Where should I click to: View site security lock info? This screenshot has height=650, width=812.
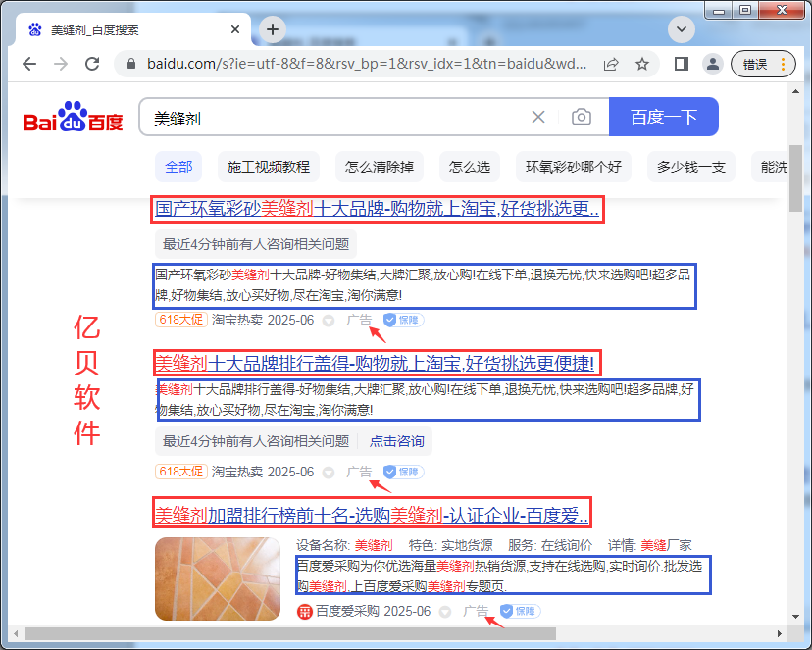click(x=131, y=64)
